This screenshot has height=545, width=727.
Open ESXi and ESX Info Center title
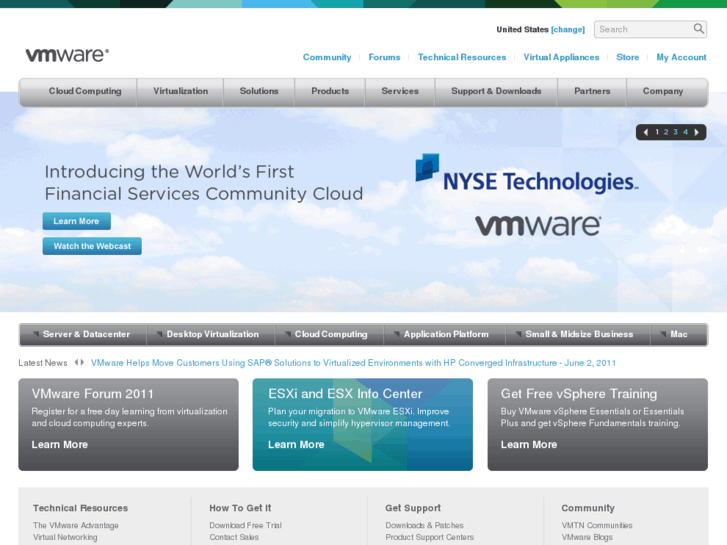click(345, 394)
